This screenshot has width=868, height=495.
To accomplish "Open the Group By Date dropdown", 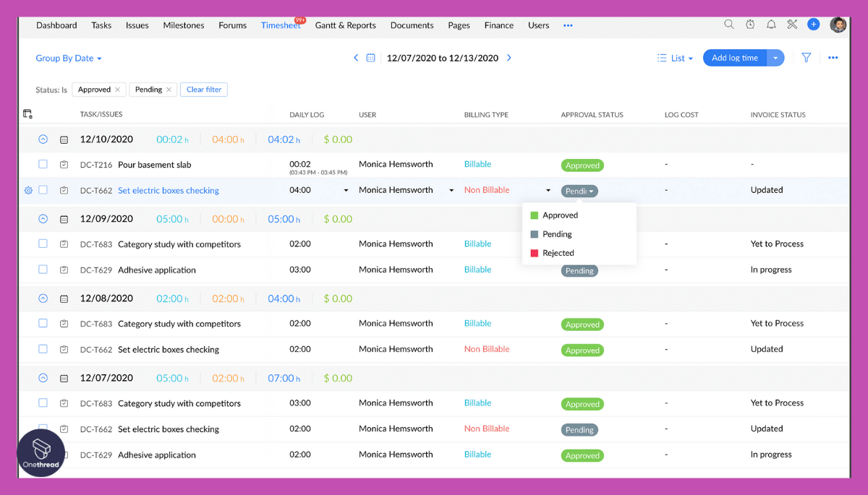I will click(69, 58).
